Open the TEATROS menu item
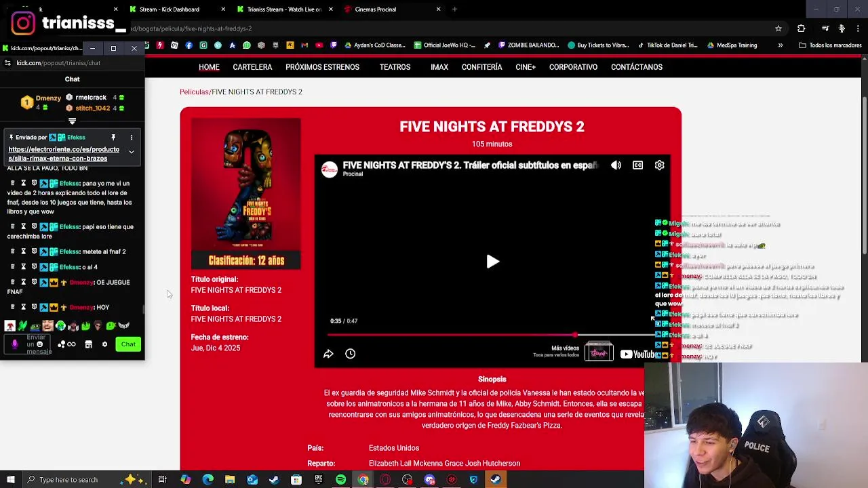 click(x=395, y=67)
